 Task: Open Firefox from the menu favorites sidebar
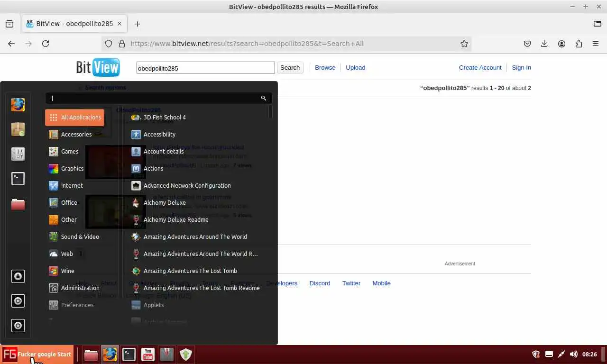tap(18, 104)
